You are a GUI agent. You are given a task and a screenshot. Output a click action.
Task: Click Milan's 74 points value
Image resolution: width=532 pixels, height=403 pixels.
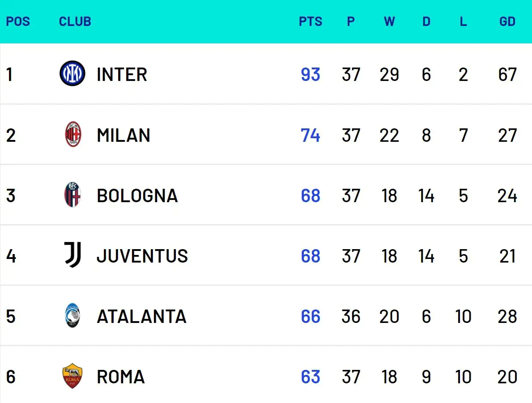[311, 135]
